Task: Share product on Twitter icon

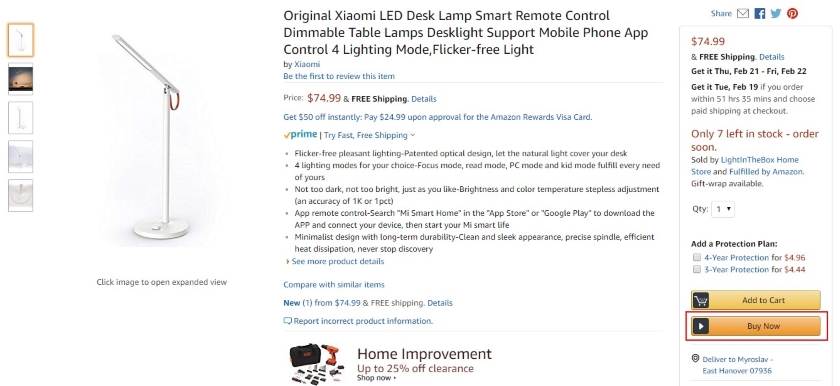Action: click(776, 13)
